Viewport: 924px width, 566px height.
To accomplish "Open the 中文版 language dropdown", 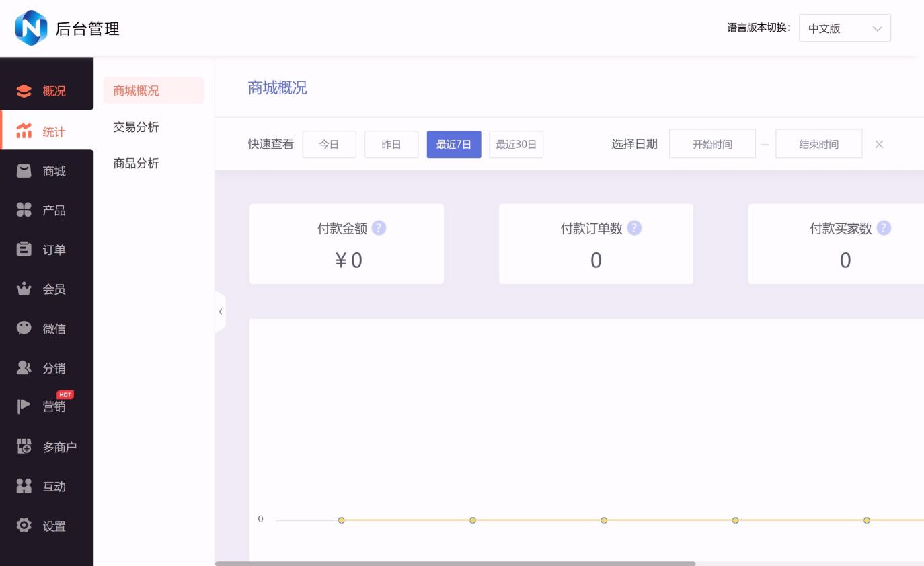I will [845, 28].
